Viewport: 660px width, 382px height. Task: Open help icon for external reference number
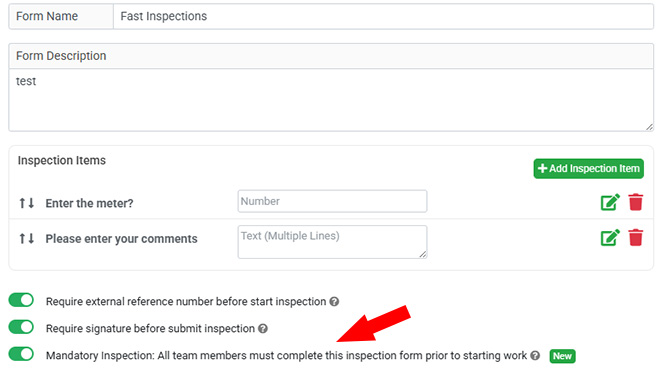(x=334, y=302)
